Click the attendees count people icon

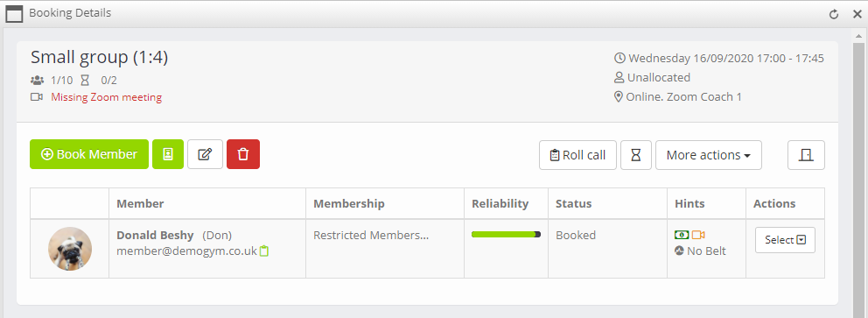point(37,81)
